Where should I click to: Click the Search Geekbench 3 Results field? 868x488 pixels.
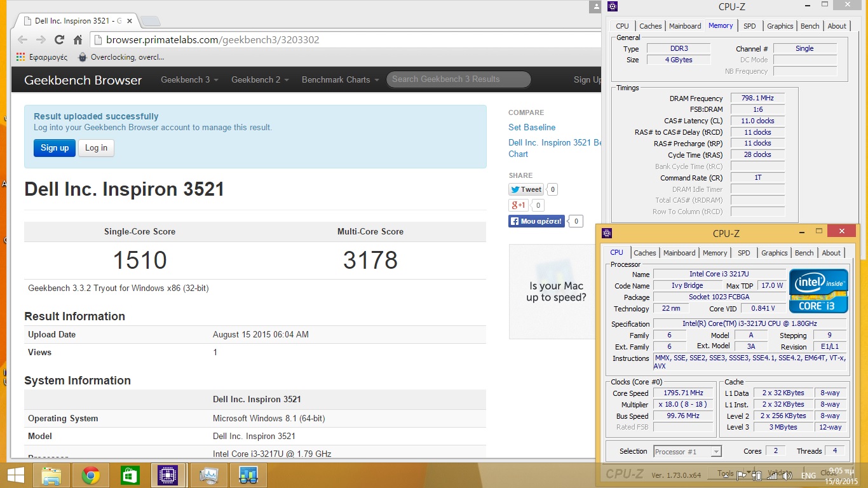click(458, 79)
